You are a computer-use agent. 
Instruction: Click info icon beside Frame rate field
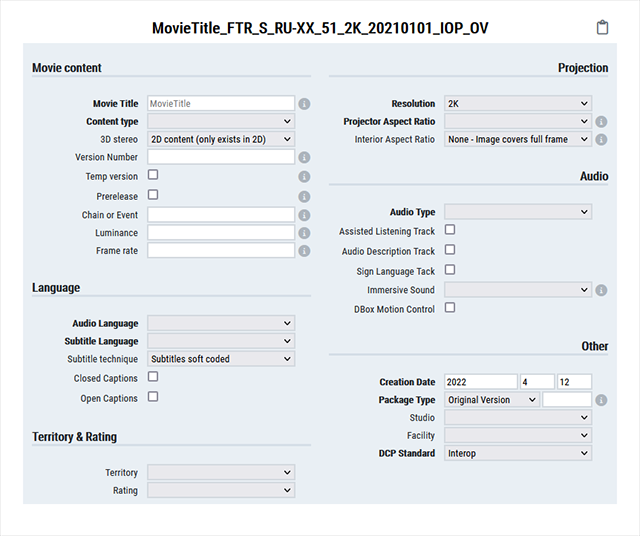pyautogui.click(x=304, y=251)
